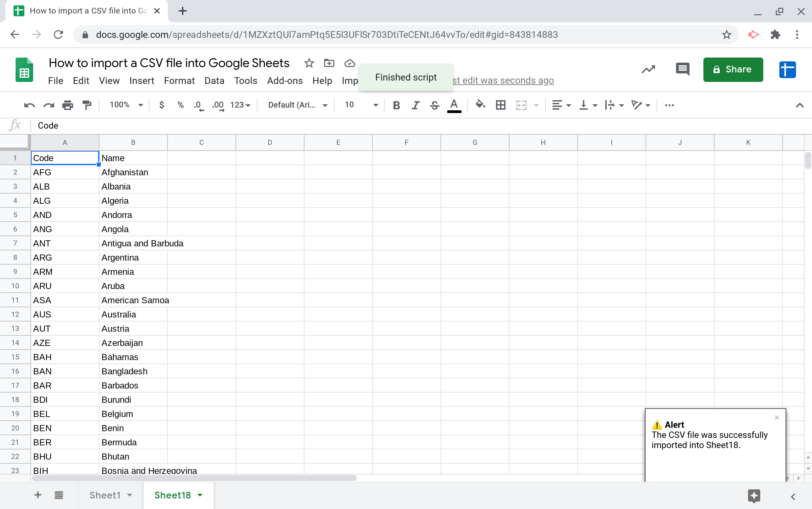
Task: Open the fill color picker
Action: [x=480, y=105]
